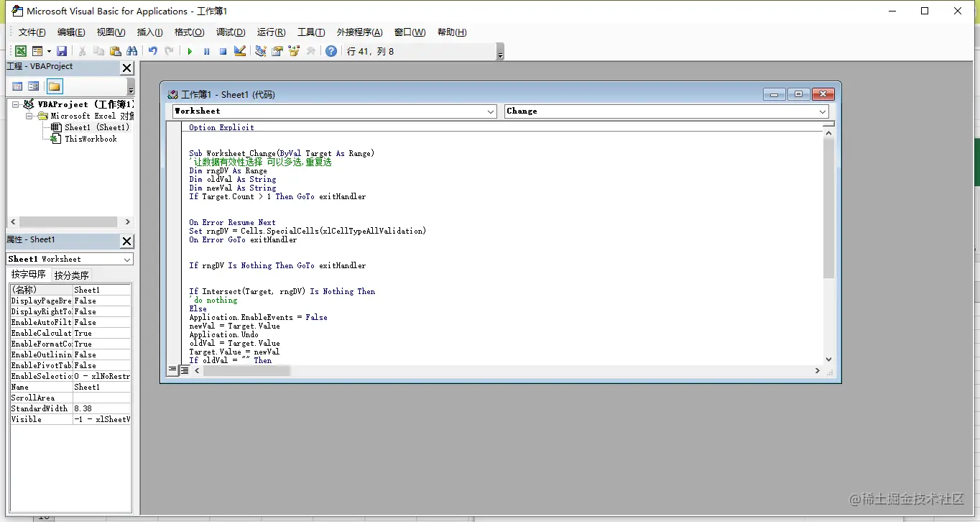Click the Cut scissors icon
Viewport: 980px width, 522px height.
[x=82, y=51]
